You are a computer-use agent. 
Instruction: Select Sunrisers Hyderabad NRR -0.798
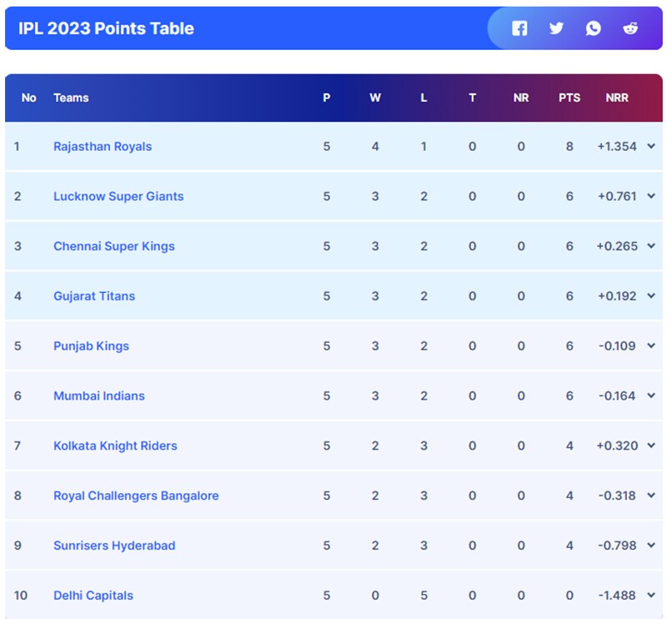[x=617, y=546]
